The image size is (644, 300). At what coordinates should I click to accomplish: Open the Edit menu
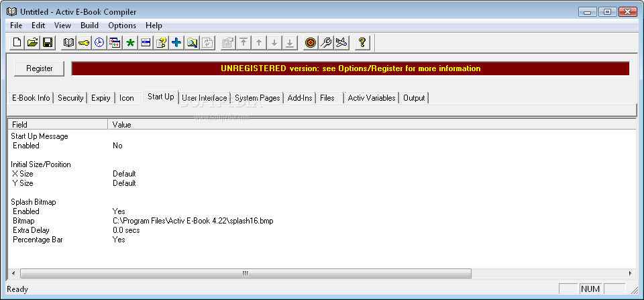(38, 26)
